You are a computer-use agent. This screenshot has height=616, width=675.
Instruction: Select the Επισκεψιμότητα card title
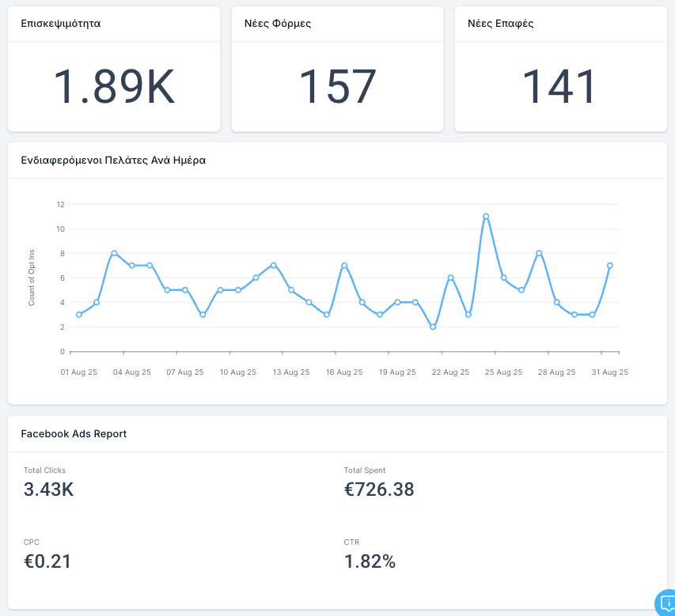[x=61, y=23]
